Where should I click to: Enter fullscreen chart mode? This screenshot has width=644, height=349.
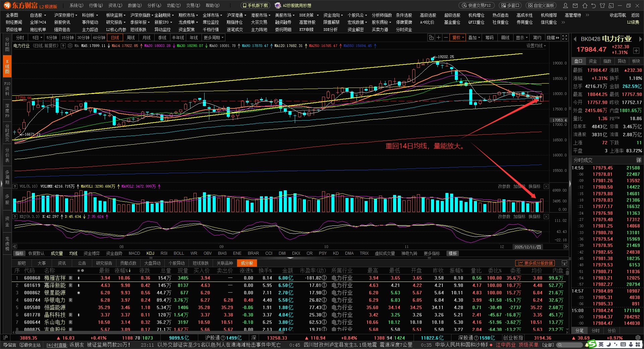tap(565, 38)
